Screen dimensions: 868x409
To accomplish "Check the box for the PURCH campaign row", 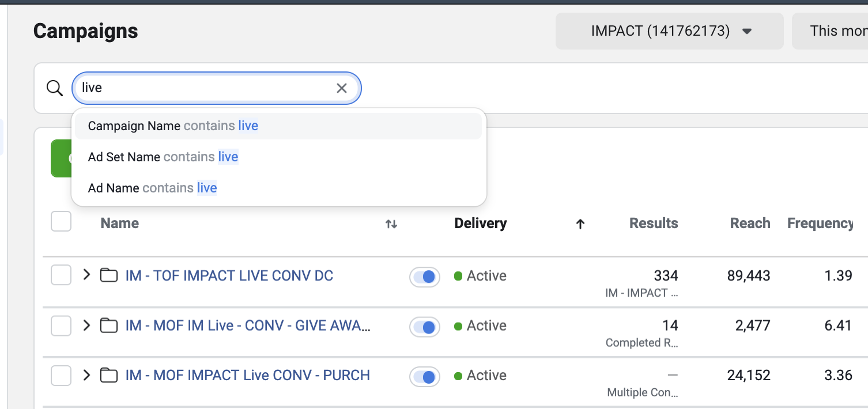I will pyautogui.click(x=61, y=375).
